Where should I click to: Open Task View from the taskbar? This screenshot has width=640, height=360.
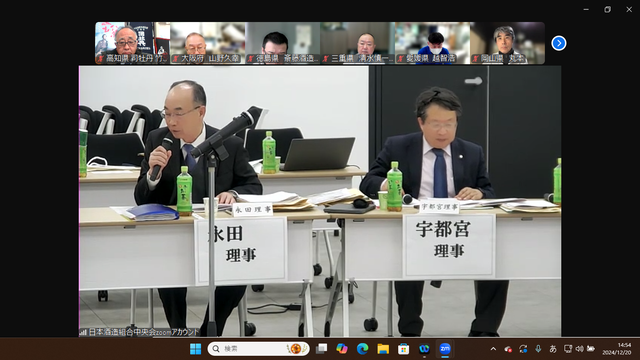(x=322, y=349)
